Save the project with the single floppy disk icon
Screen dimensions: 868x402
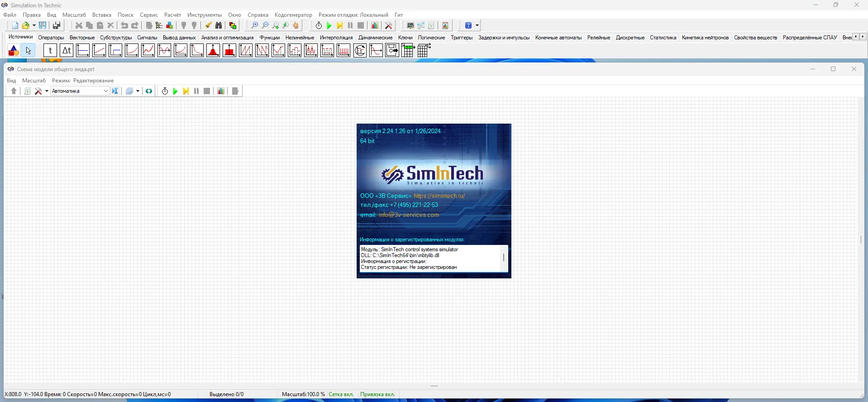coord(43,26)
